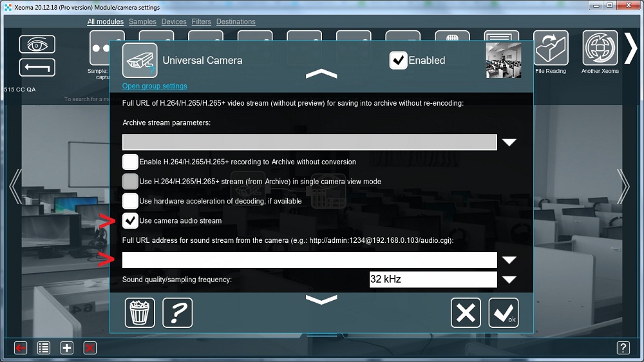Expand the sound stream URL dropdown arrow

tap(509, 260)
